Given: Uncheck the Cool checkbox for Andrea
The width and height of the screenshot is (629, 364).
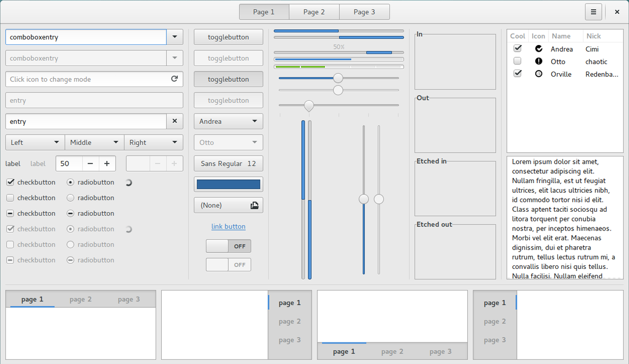Looking at the screenshot, I should coord(517,48).
